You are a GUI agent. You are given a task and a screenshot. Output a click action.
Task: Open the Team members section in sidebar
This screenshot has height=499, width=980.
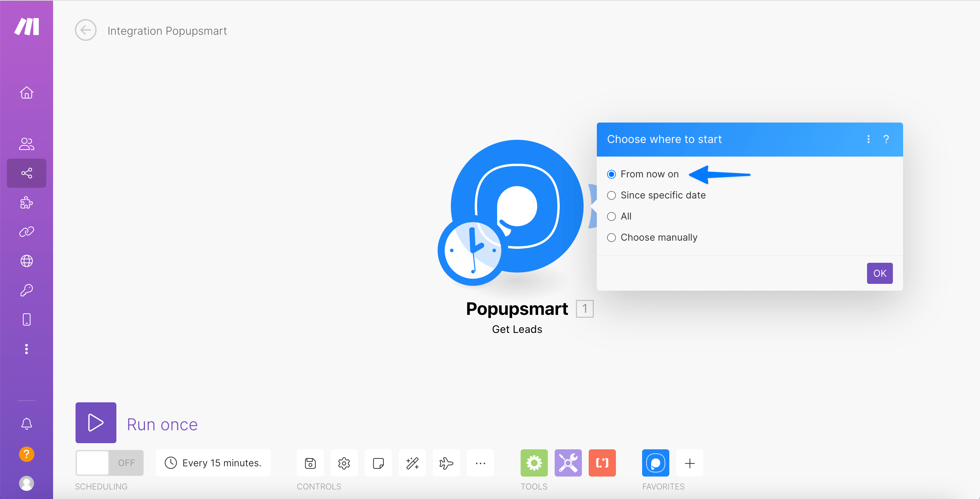coord(26,144)
